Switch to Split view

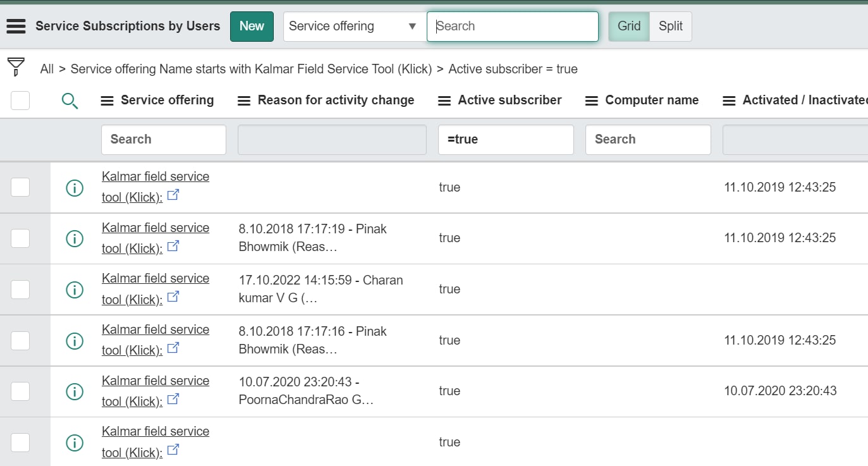point(671,27)
